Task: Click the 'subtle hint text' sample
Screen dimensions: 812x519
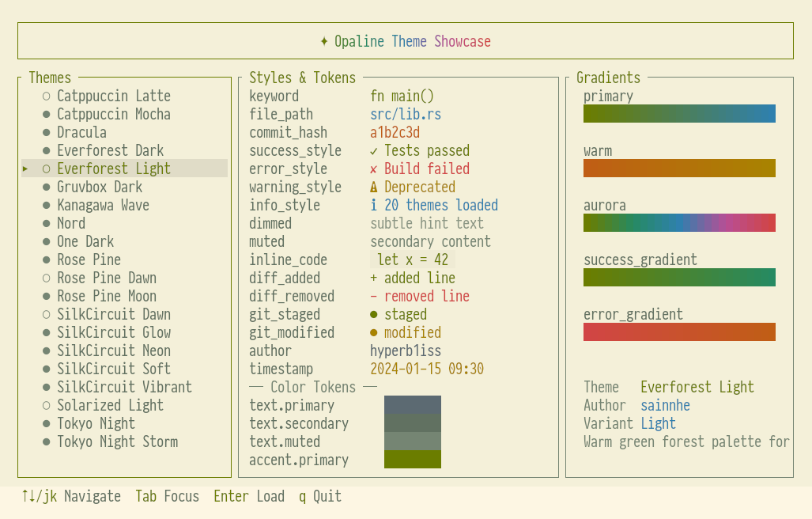Action: tap(427, 223)
